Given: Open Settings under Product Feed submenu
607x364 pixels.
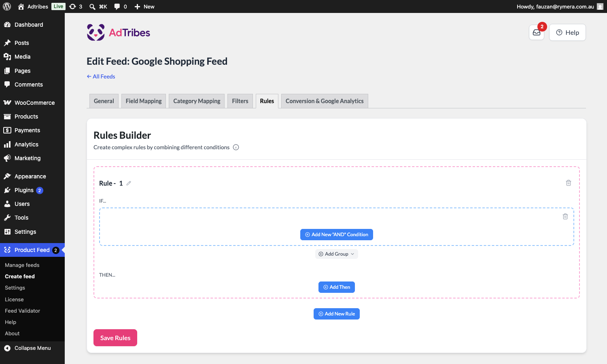Looking at the screenshot, I should coord(15,288).
